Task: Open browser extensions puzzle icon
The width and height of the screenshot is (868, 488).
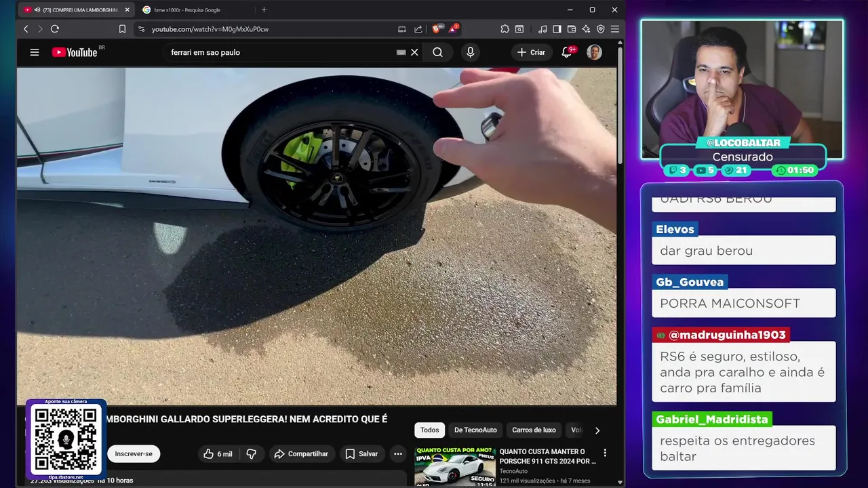Action: (x=505, y=29)
